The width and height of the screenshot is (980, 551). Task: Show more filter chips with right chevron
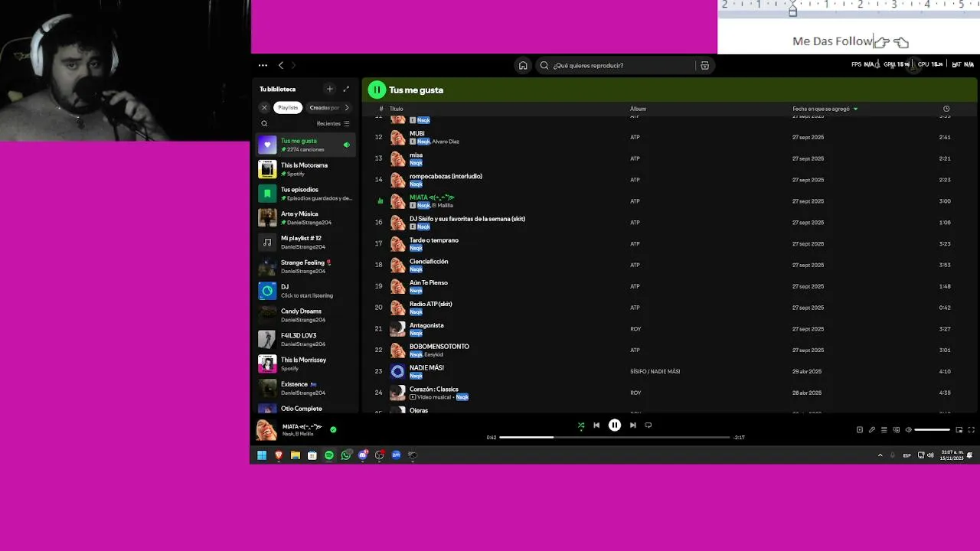(346, 108)
